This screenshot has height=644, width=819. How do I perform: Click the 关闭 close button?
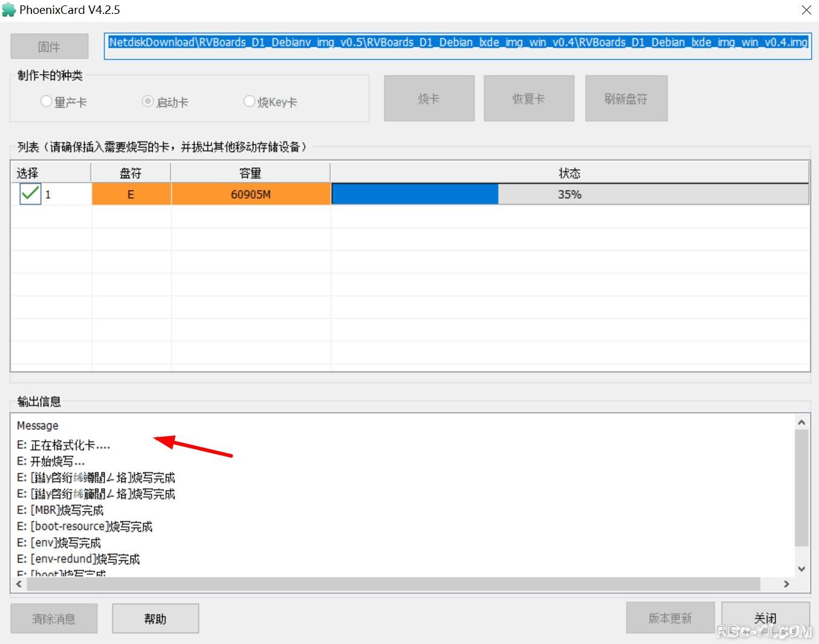tap(765, 617)
